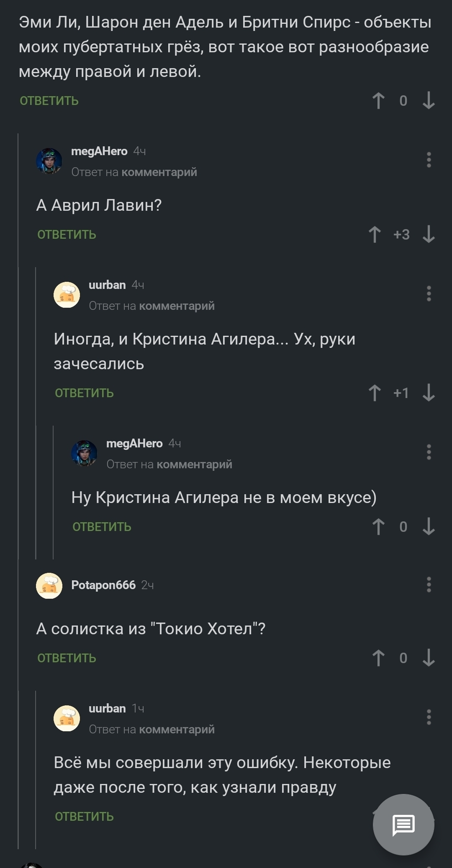Viewport: 452px width, 868px height.
Task: Downvote the Аврил Лавин comment
Action: (x=429, y=235)
